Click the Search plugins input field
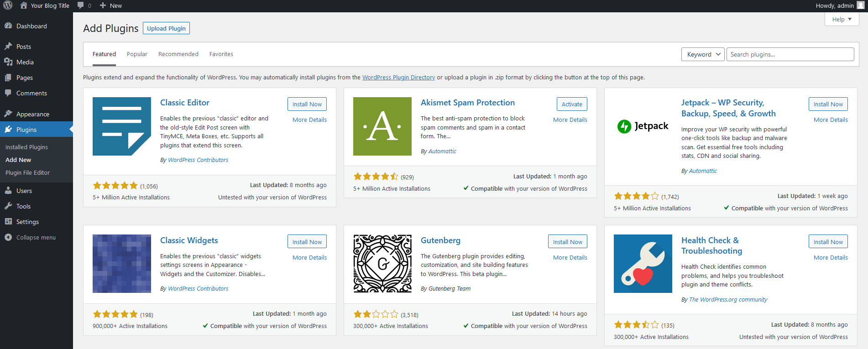Screen dimensions: 868x349 (790, 54)
